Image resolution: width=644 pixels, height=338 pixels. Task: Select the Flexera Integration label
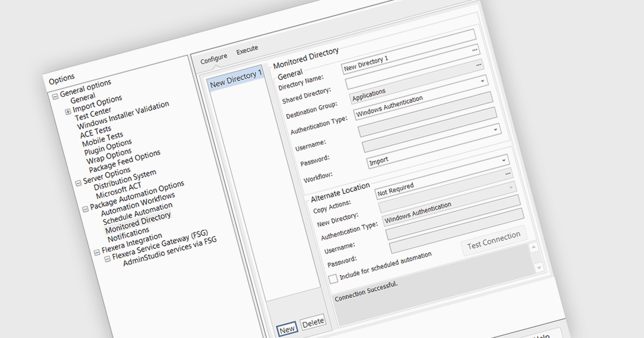pos(131,243)
